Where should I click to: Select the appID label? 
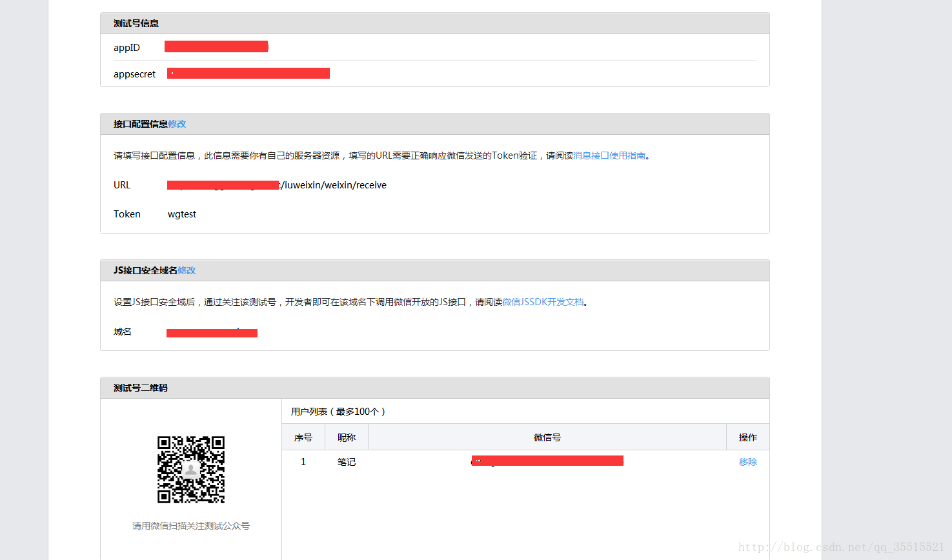pos(127,48)
